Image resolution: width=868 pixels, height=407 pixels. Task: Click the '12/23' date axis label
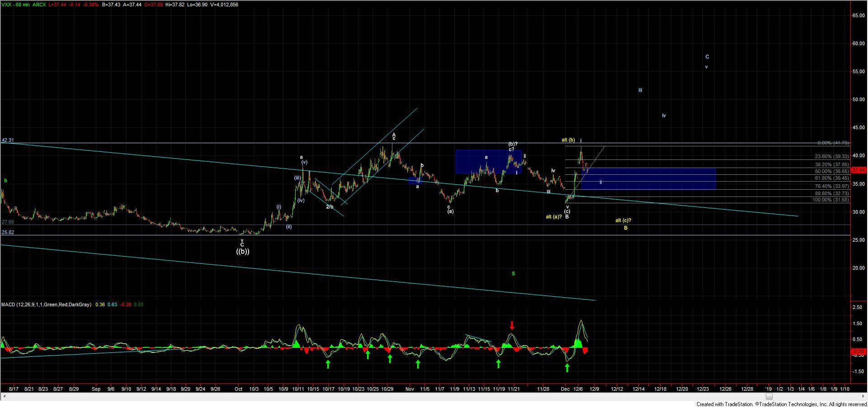[703, 389]
